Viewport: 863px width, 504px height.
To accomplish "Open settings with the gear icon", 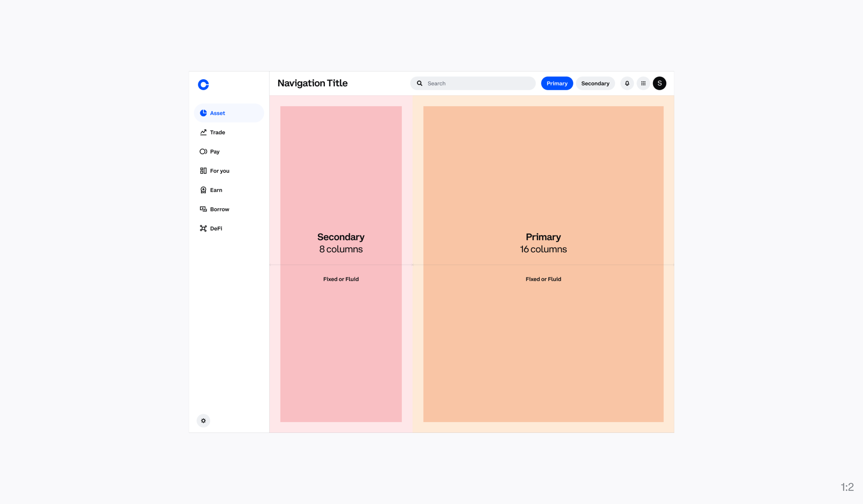I will (203, 421).
